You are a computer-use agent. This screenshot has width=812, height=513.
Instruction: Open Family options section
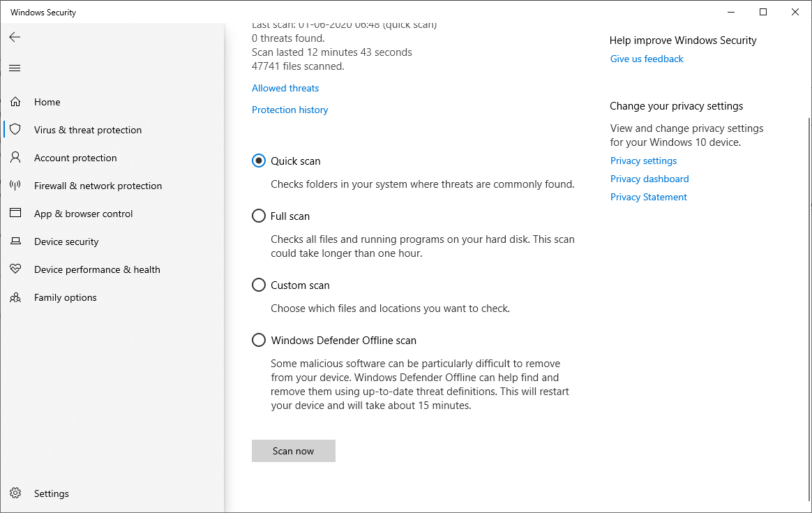[x=112, y=298]
